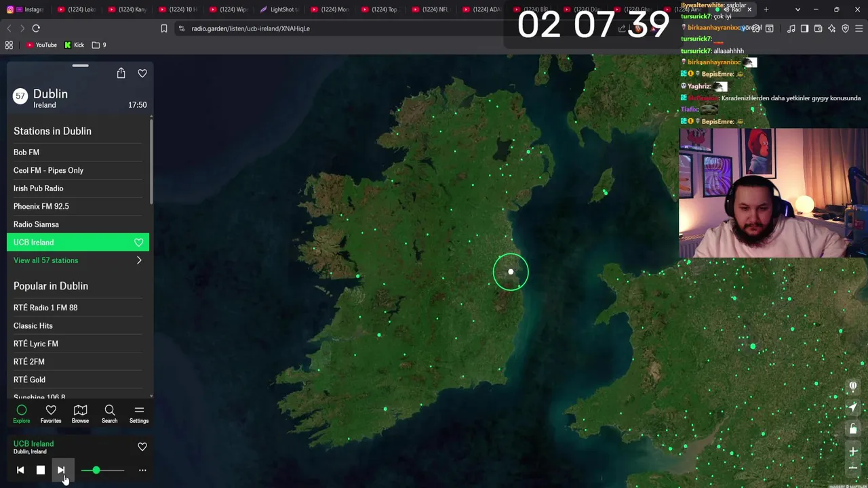
Task: Open the Browse tab
Action: 80,414
